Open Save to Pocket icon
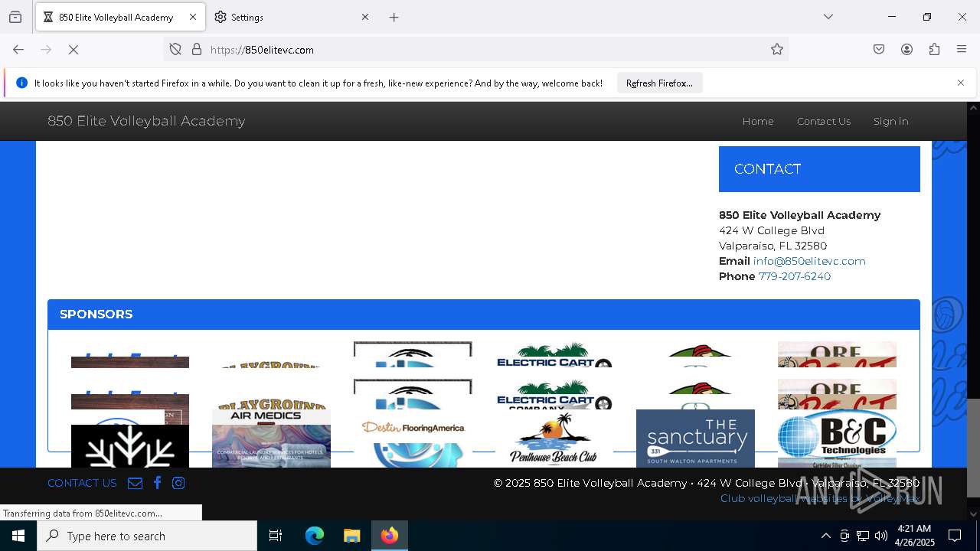Screen dimensions: 980x551 click(879, 50)
